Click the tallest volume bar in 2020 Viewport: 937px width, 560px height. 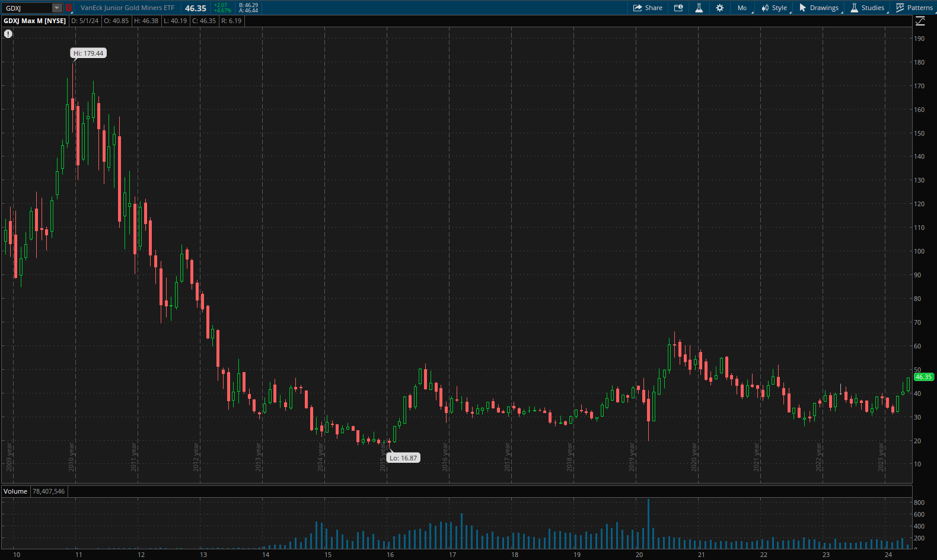click(648, 524)
